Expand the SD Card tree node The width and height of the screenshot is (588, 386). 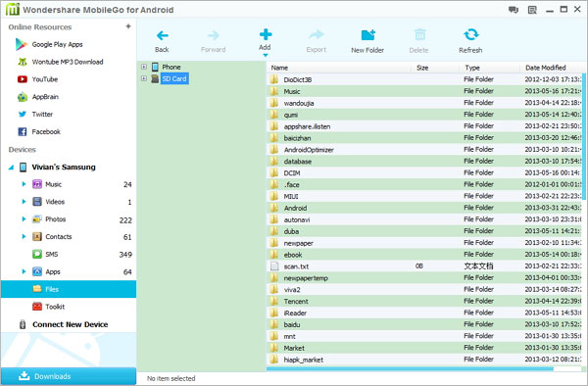click(x=144, y=78)
